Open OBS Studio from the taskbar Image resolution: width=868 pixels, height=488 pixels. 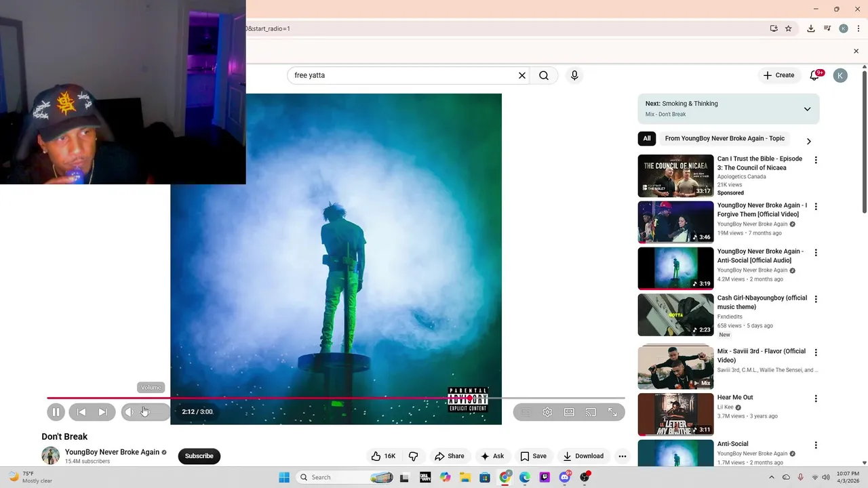pos(585,477)
